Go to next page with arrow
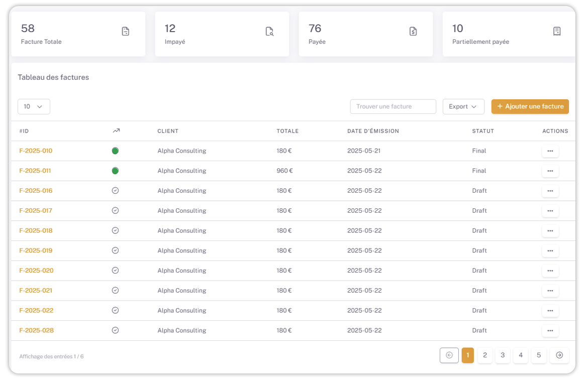The width and height of the screenshot is (588, 386). (559, 355)
